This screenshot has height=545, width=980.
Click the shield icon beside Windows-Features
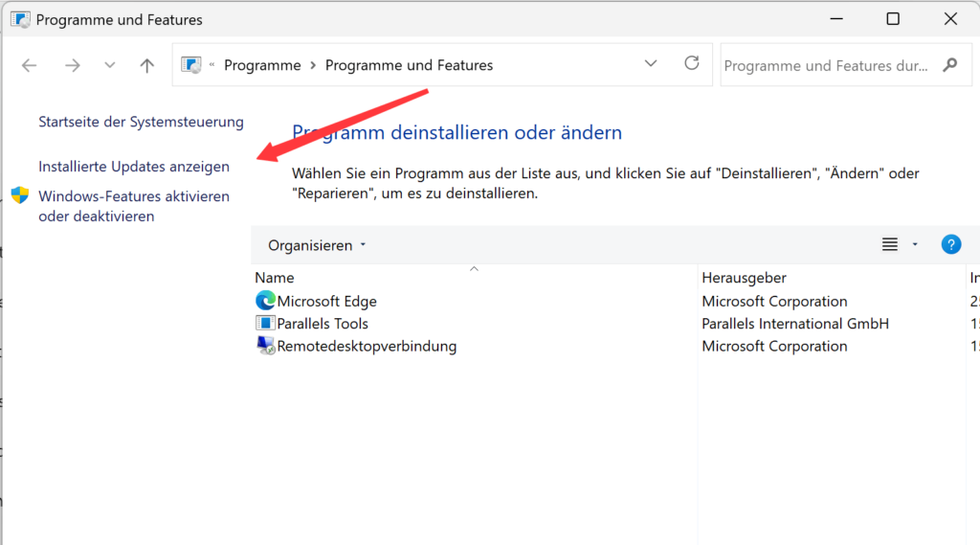click(x=20, y=195)
